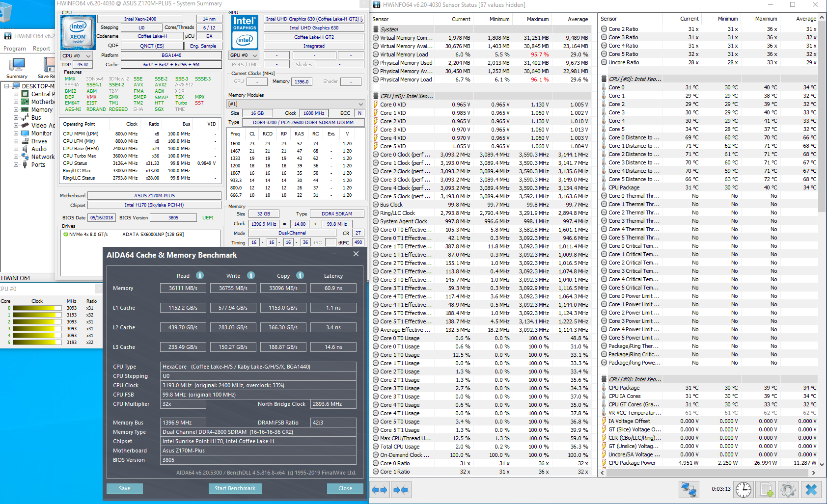Viewport: 827px width, 504px height.
Task: Click scroll-down arrow of sensor list
Action: 822,464
